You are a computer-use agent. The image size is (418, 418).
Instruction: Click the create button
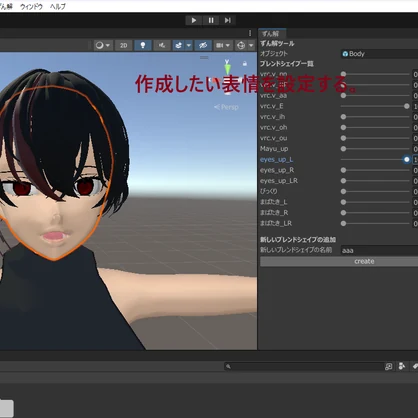[339, 261]
